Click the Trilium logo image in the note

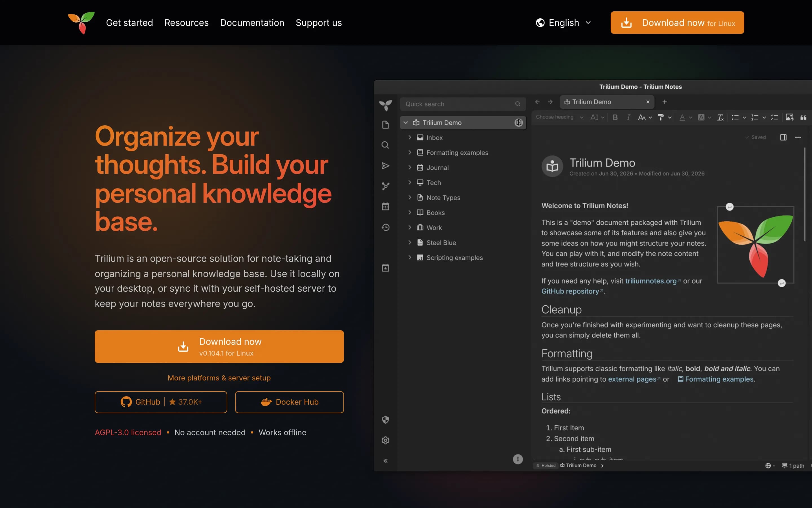pos(755,245)
